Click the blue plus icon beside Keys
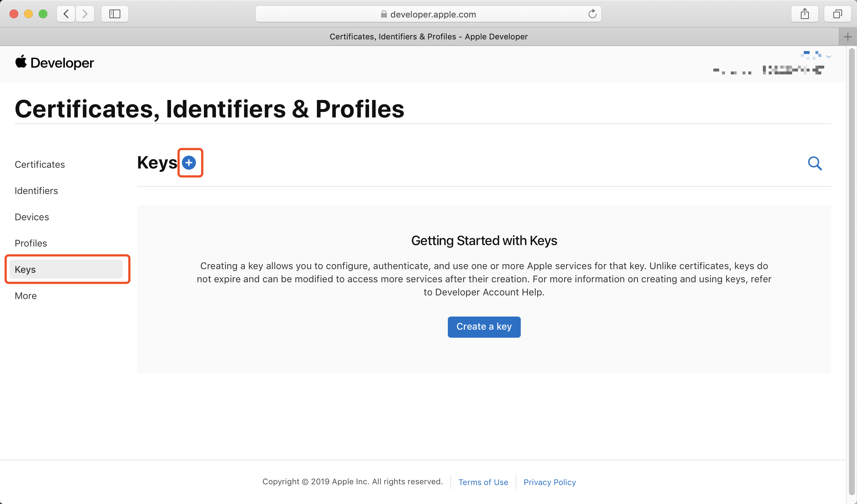Viewport: 857px width, 504px height. point(189,163)
